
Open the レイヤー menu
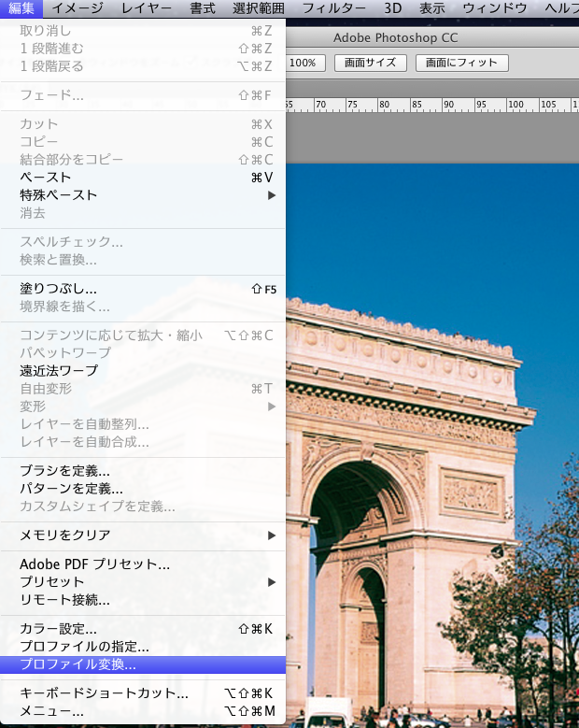click(x=146, y=8)
